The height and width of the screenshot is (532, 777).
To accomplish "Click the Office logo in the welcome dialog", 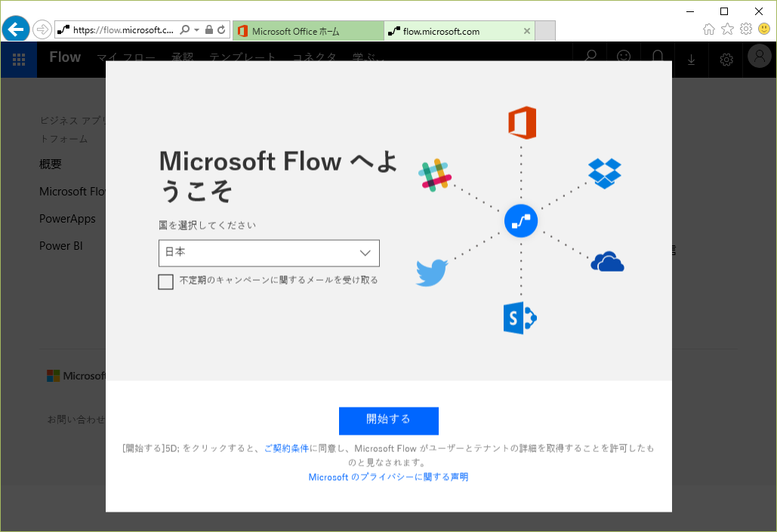I will tap(522, 122).
